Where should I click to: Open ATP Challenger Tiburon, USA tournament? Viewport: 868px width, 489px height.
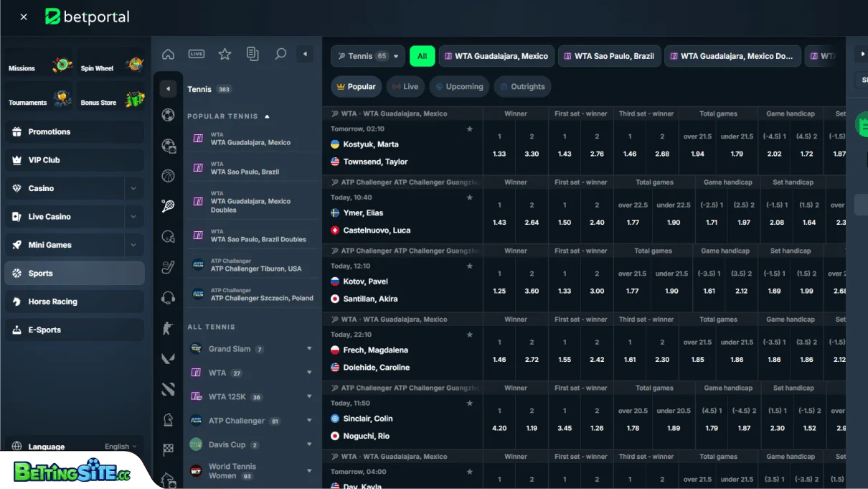pyautogui.click(x=252, y=265)
